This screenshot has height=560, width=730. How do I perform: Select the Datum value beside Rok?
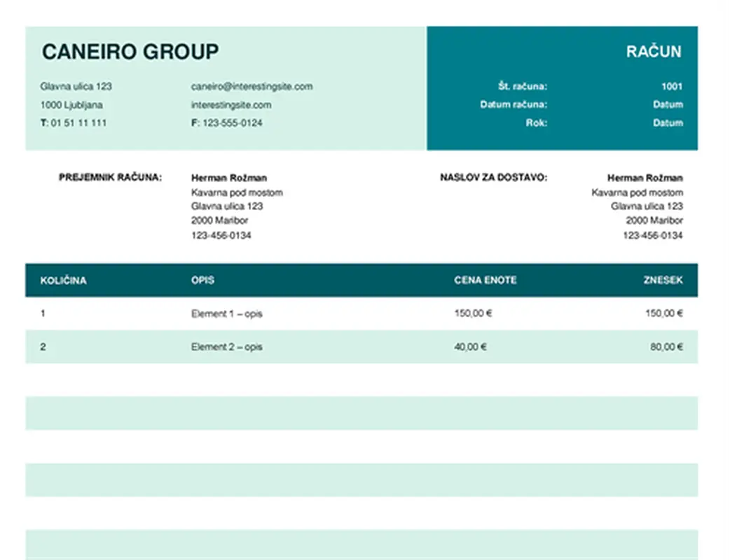(x=668, y=122)
